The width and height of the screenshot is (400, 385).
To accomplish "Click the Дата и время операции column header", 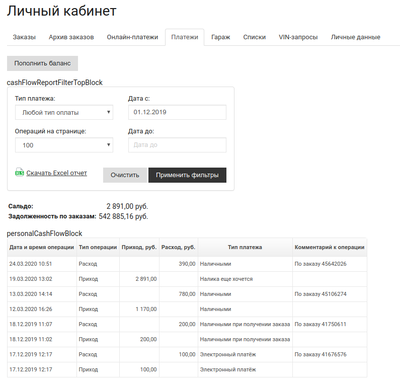I will tap(42, 247).
